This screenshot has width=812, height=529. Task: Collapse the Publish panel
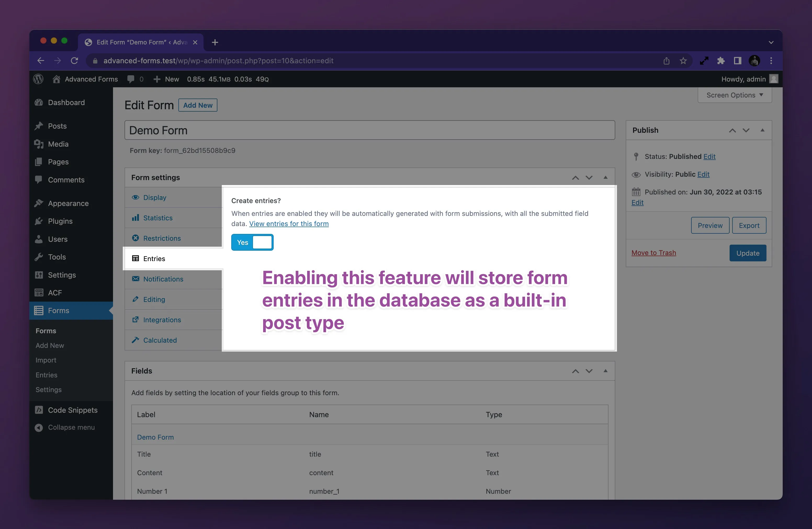tap(762, 130)
